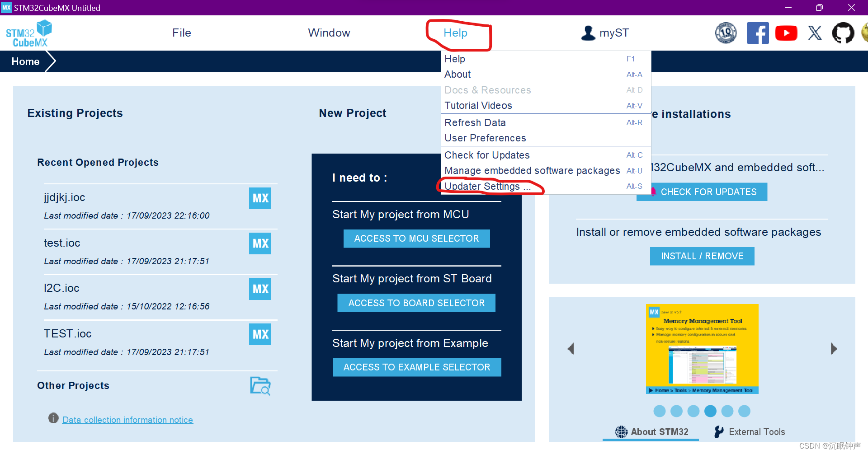The image size is (868, 454).
Task: Select the fifth carousel dot
Action: 727,411
